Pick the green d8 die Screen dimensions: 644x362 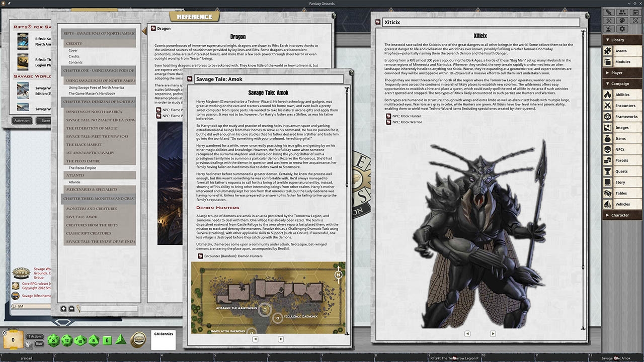[94, 340]
